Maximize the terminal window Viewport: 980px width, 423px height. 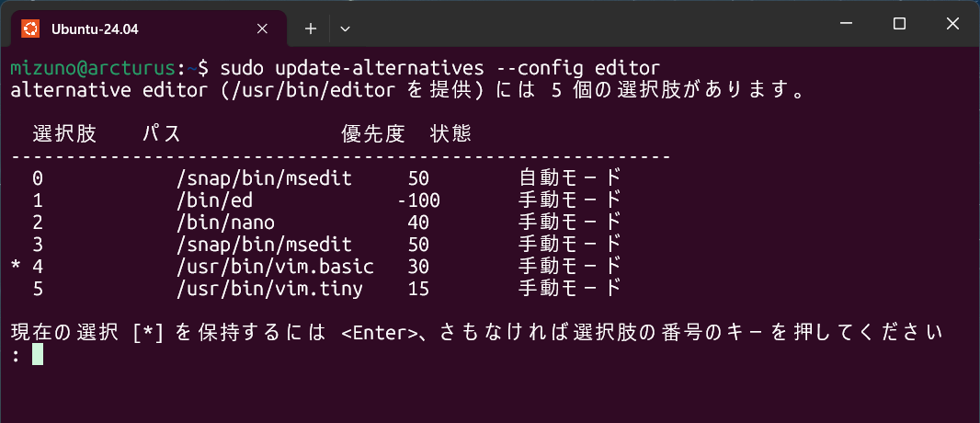(x=900, y=24)
